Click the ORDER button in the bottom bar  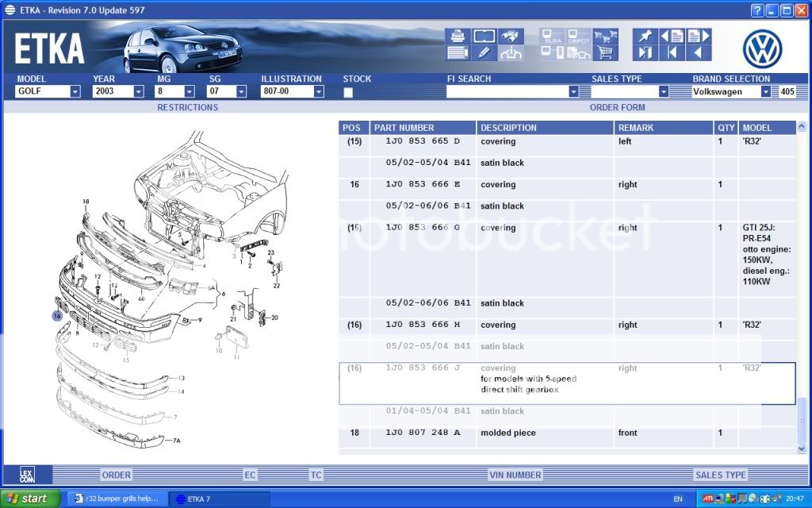[x=116, y=474]
